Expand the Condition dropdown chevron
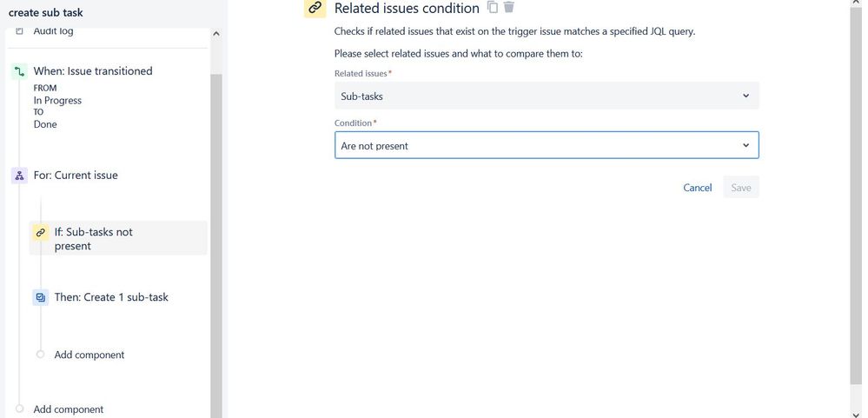 [x=745, y=145]
